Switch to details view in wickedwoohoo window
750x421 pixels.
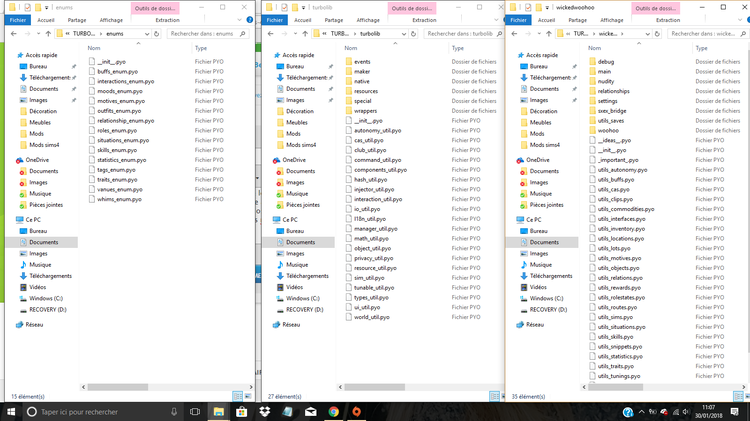[x=739, y=396]
